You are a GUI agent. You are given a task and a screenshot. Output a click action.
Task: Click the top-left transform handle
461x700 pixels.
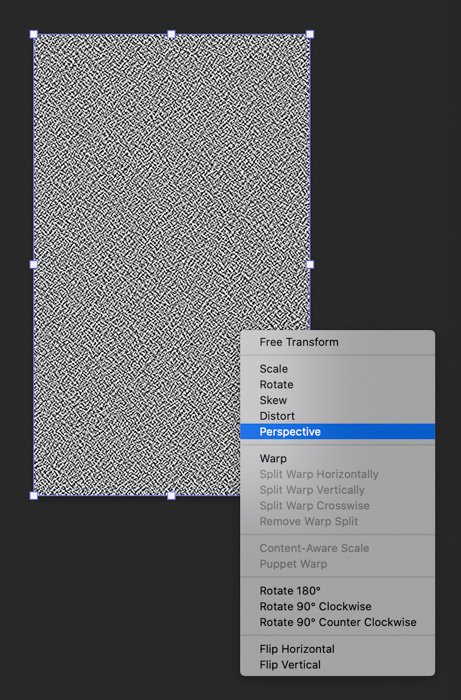(x=33, y=34)
